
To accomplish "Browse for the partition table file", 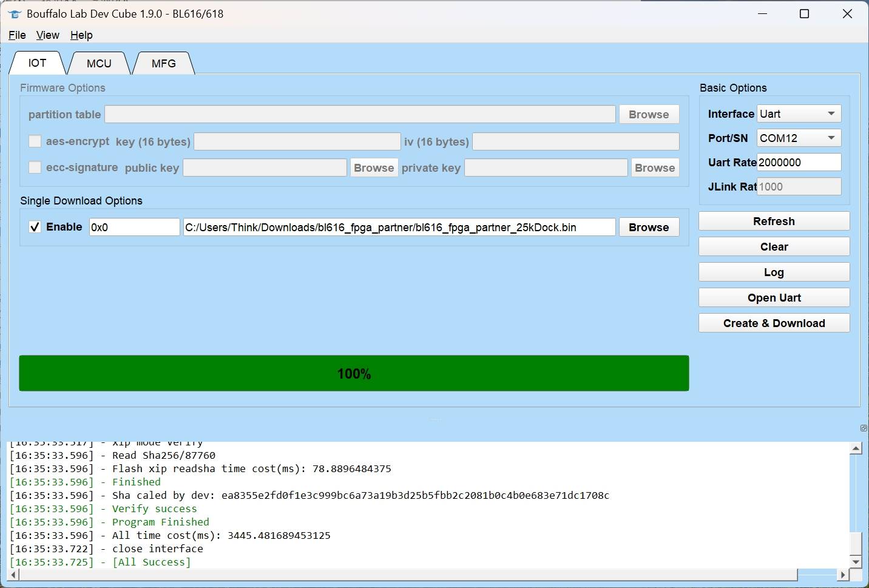I will click(649, 114).
